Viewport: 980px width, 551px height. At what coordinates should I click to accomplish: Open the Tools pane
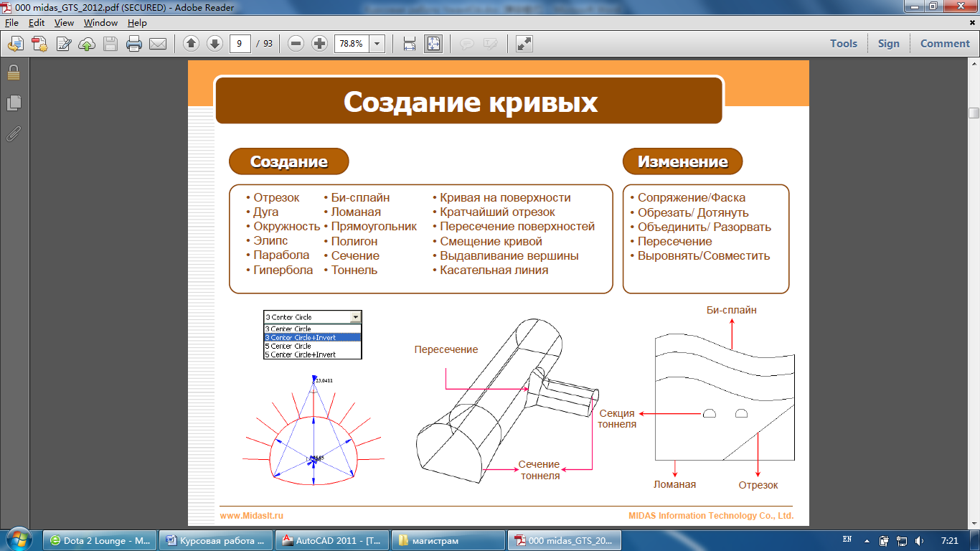(x=844, y=44)
